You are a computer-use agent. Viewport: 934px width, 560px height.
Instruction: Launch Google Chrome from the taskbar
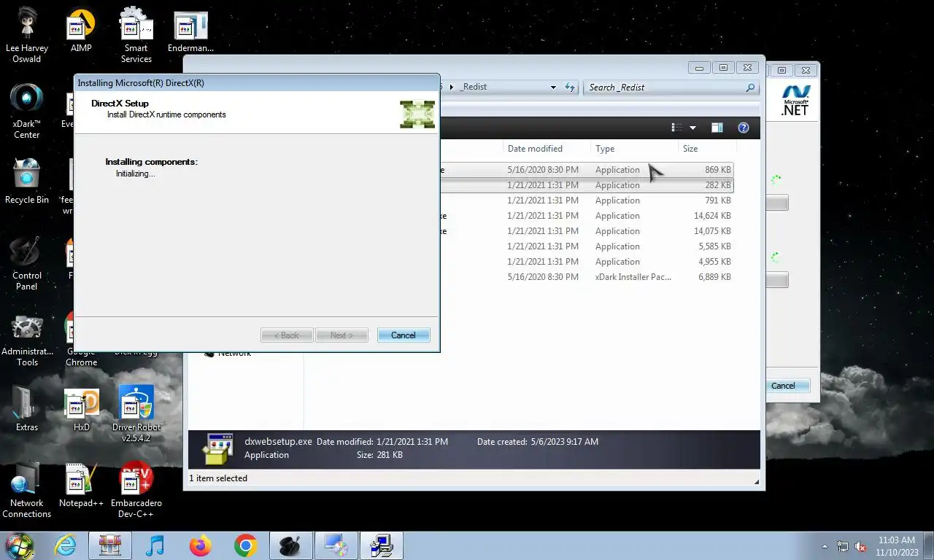tap(245, 545)
